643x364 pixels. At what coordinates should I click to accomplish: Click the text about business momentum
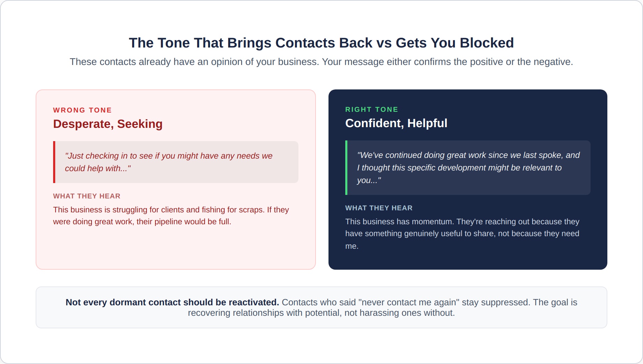point(462,234)
